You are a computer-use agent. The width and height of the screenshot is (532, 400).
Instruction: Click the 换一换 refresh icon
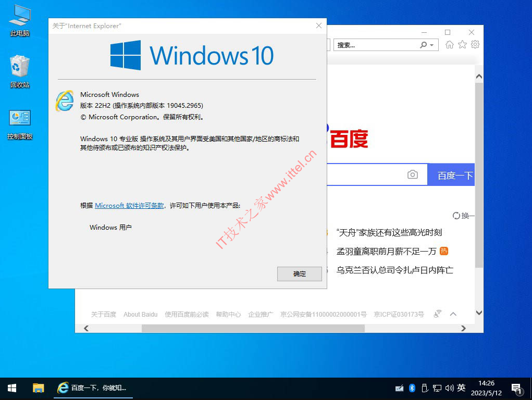[456, 216]
